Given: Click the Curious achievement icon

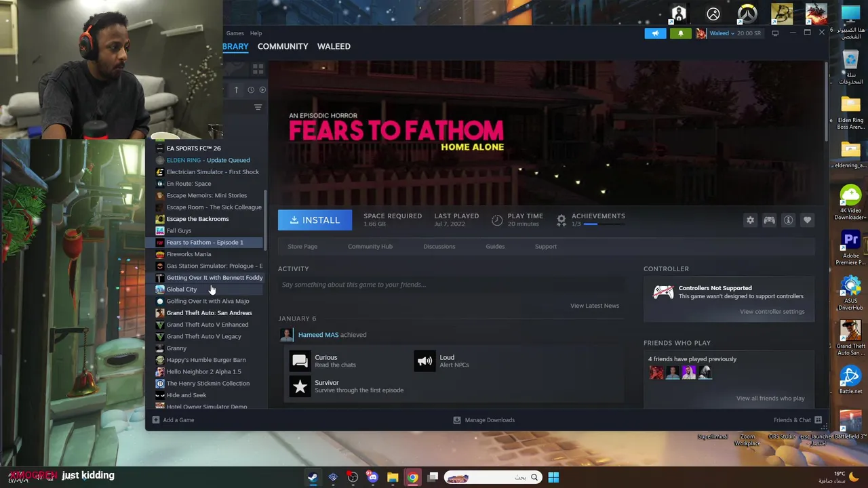Looking at the screenshot, I should click(x=300, y=361).
